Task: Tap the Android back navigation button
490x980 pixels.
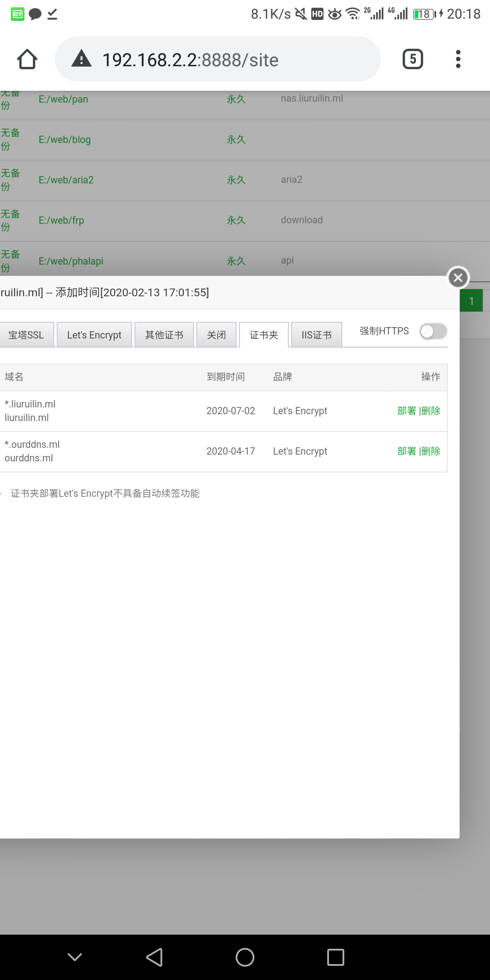Action: click(x=154, y=957)
